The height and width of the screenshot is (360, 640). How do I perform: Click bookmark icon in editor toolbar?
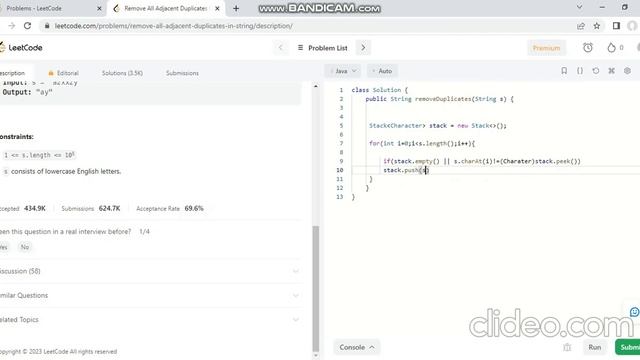coord(564,71)
